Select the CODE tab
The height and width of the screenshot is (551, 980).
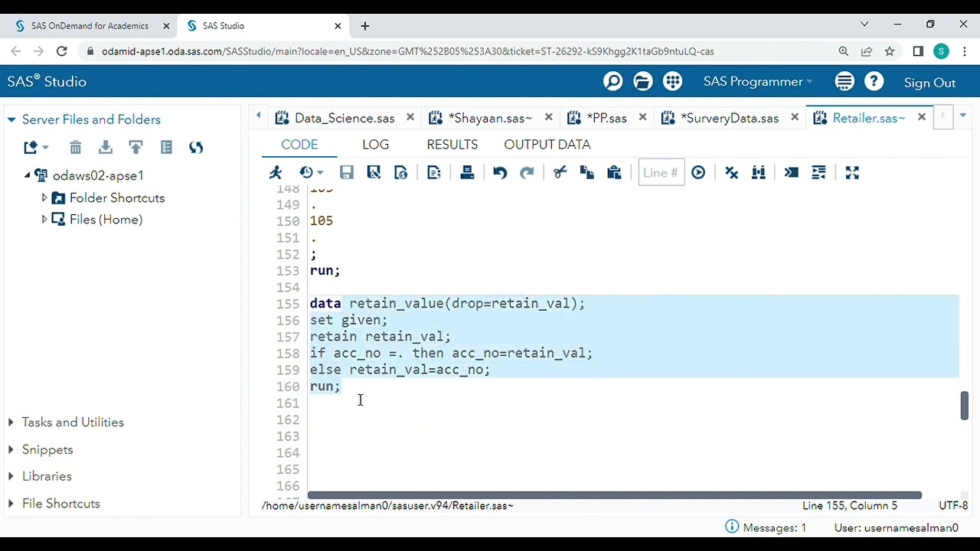tap(299, 145)
